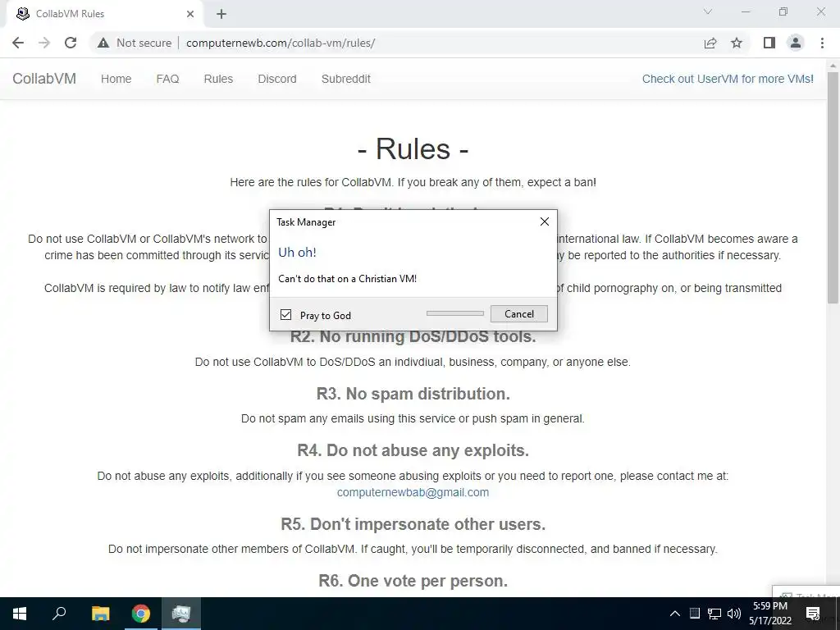Click 'Can't do that on a Christian VM!' message
Image resolution: width=840 pixels, height=630 pixels.
point(347,279)
